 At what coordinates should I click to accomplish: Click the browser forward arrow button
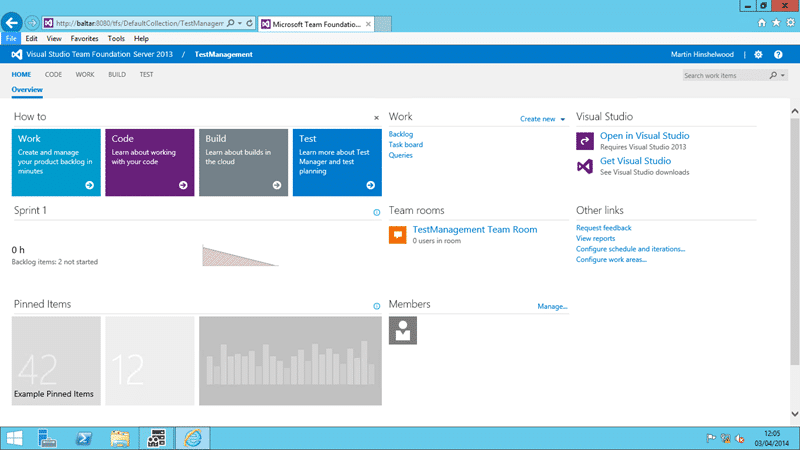pos(32,23)
